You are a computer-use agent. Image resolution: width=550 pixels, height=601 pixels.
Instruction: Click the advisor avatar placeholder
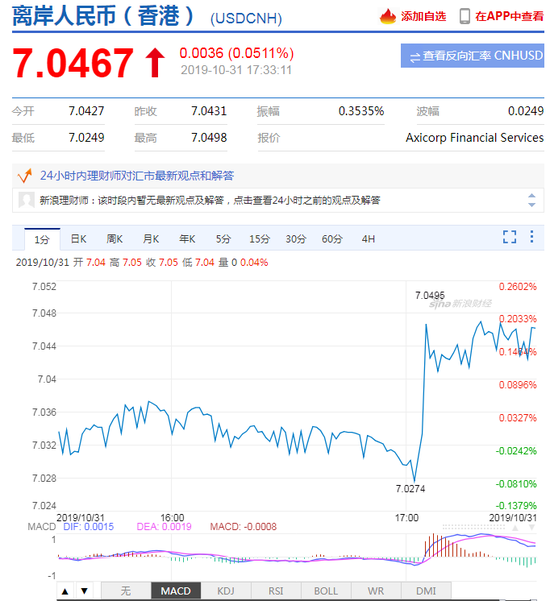(x=26, y=200)
